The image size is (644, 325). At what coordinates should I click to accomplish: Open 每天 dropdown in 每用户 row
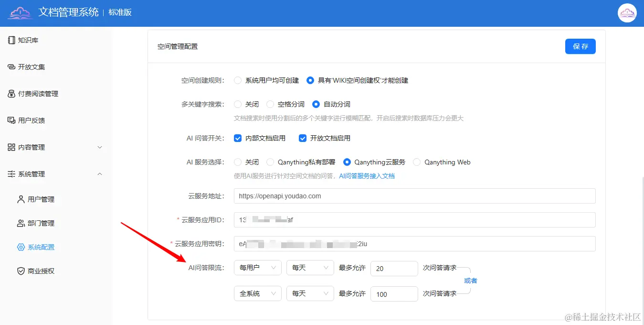click(310, 268)
